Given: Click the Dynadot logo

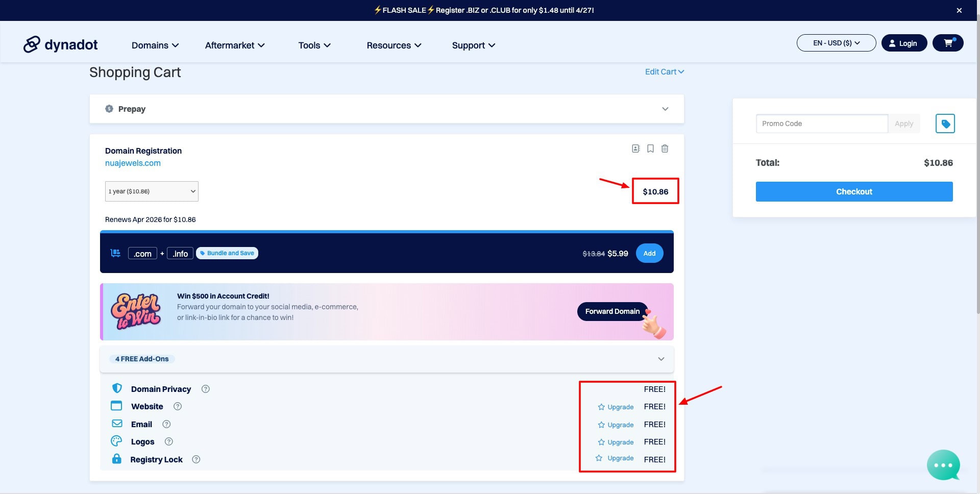Looking at the screenshot, I should [x=61, y=45].
